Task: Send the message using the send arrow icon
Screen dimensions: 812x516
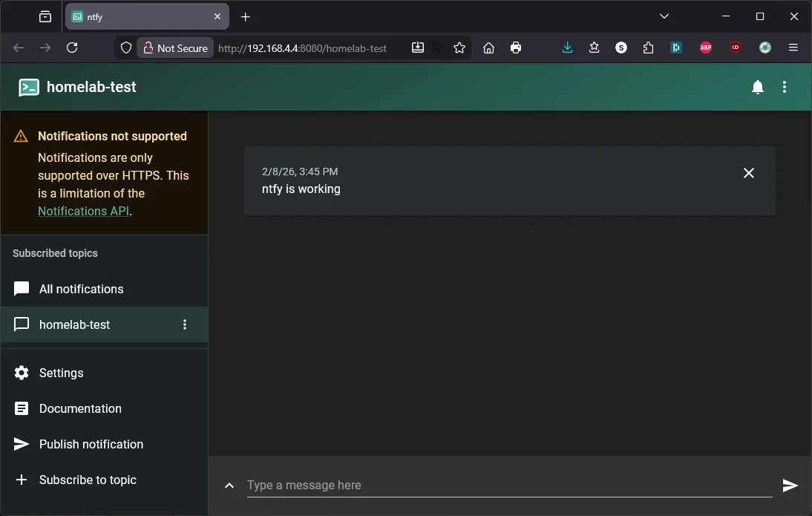Action: [x=790, y=486]
